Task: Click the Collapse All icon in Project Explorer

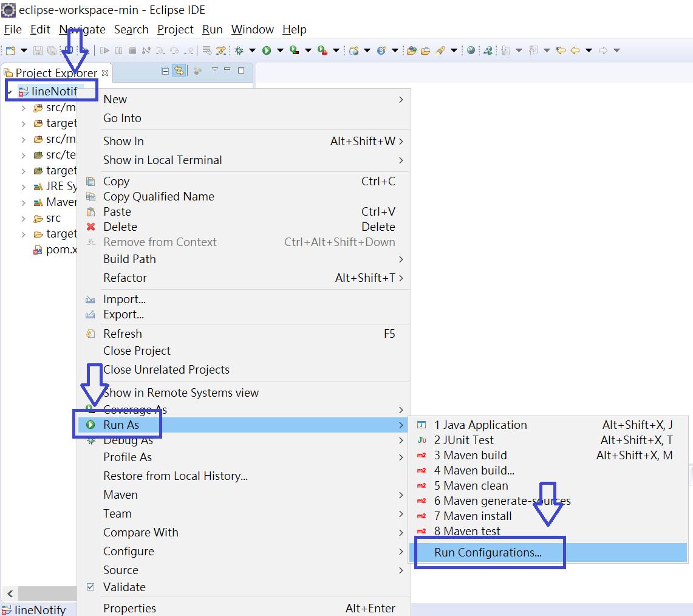Action: click(165, 70)
